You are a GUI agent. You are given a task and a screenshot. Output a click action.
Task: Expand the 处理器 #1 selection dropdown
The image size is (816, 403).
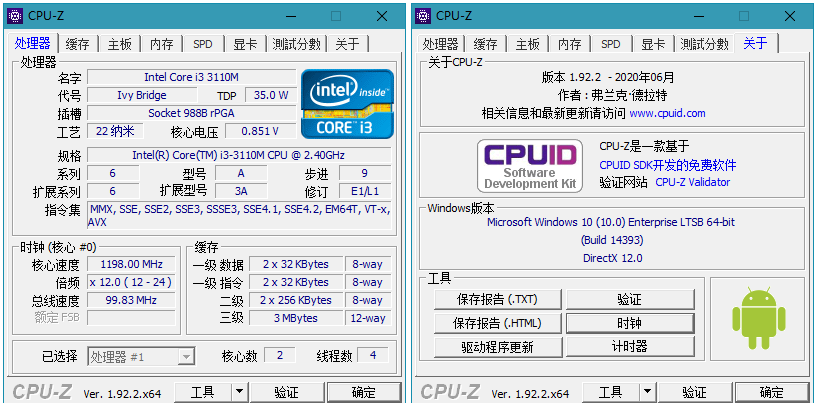(x=186, y=357)
